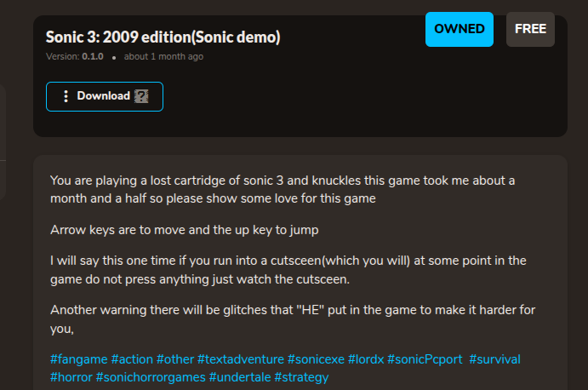Viewport: 588px width, 390px height.
Task: Click the question mark icon beside Download
Action: (141, 96)
